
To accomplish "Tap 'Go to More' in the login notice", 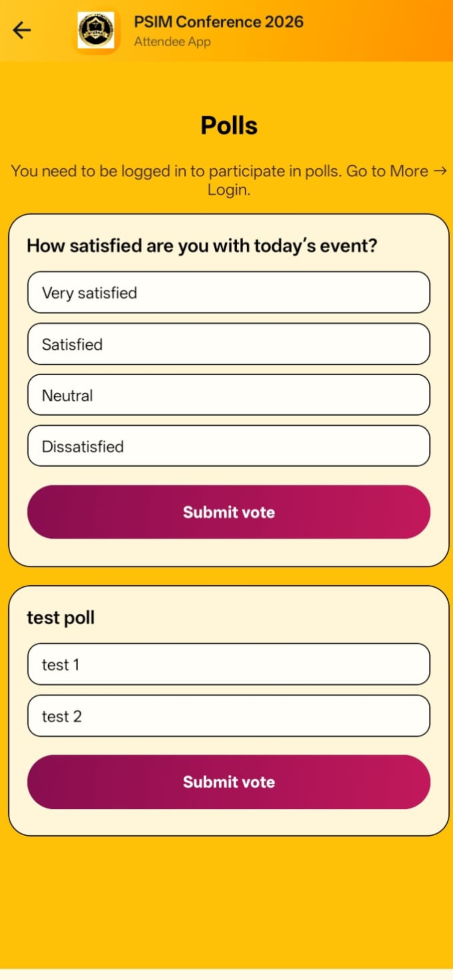I will point(387,171).
